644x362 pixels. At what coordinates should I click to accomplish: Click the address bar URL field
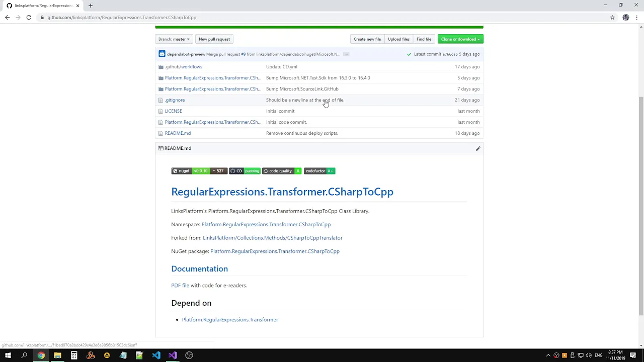[x=322, y=18]
